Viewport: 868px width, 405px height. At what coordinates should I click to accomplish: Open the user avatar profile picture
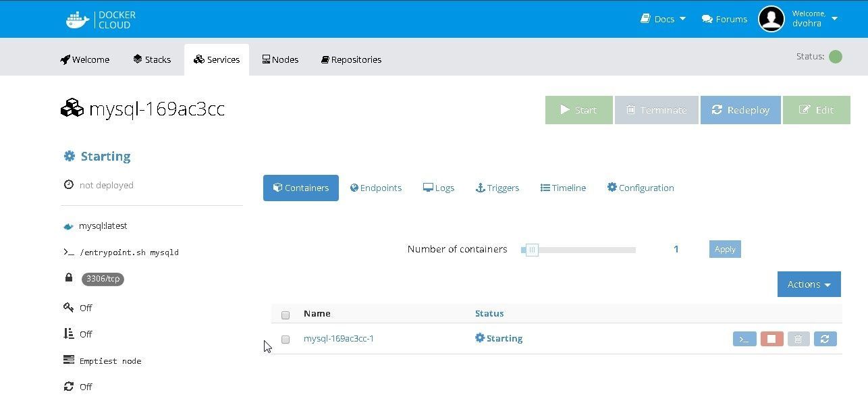coord(771,19)
